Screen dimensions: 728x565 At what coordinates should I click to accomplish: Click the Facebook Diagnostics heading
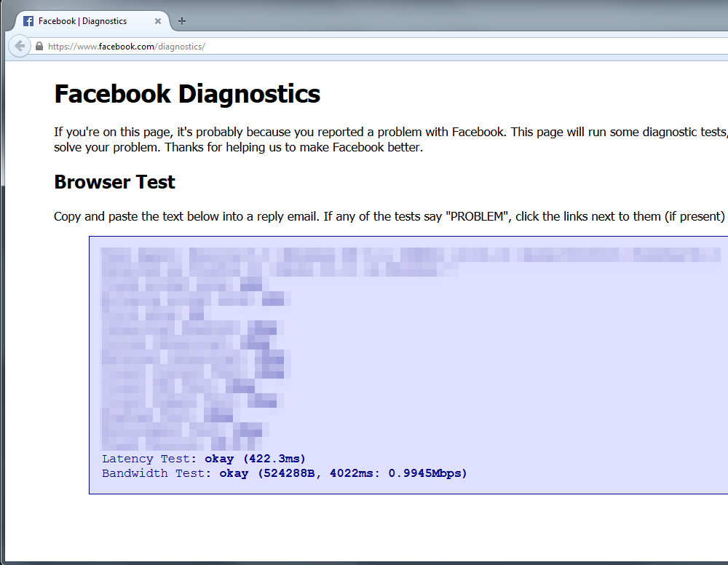pyautogui.click(x=187, y=94)
